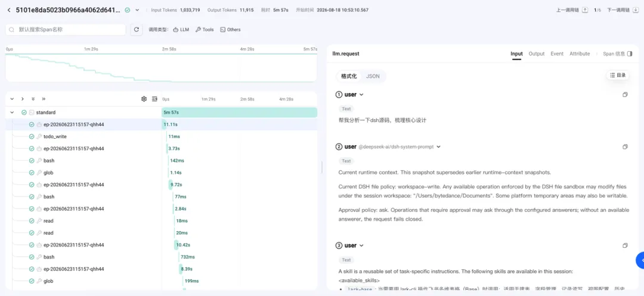Filter call type by Others
644x296 pixels.
[230, 30]
